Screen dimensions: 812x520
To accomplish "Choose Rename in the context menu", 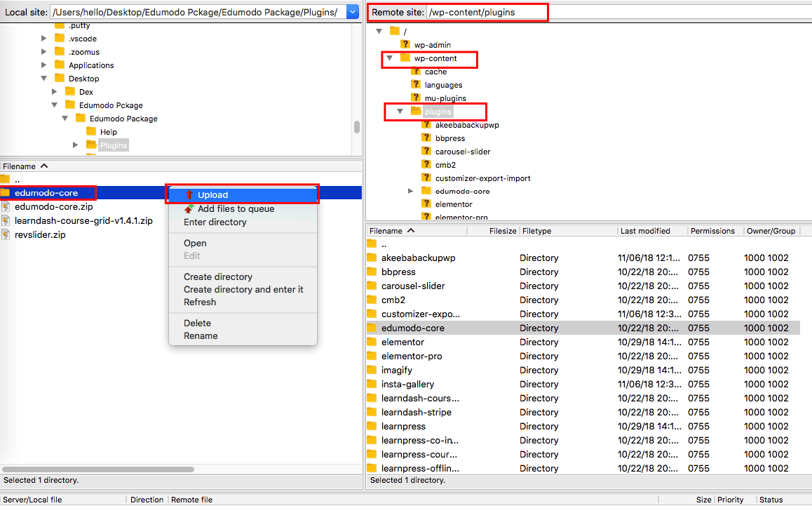I will tap(201, 335).
